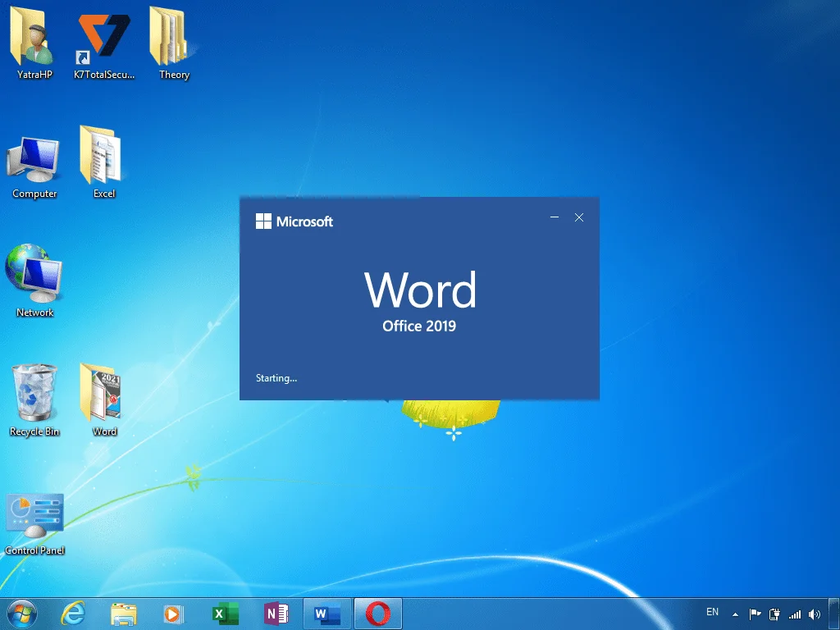840x630 pixels.
Task: Launch Internet Explorer from the taskbar
Action: tap(72, 614)
